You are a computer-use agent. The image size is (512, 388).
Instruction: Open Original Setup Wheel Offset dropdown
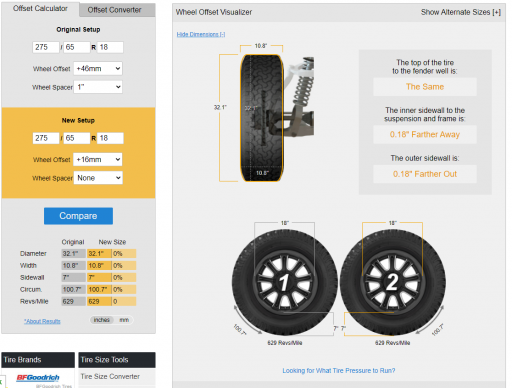pos(98,69)
